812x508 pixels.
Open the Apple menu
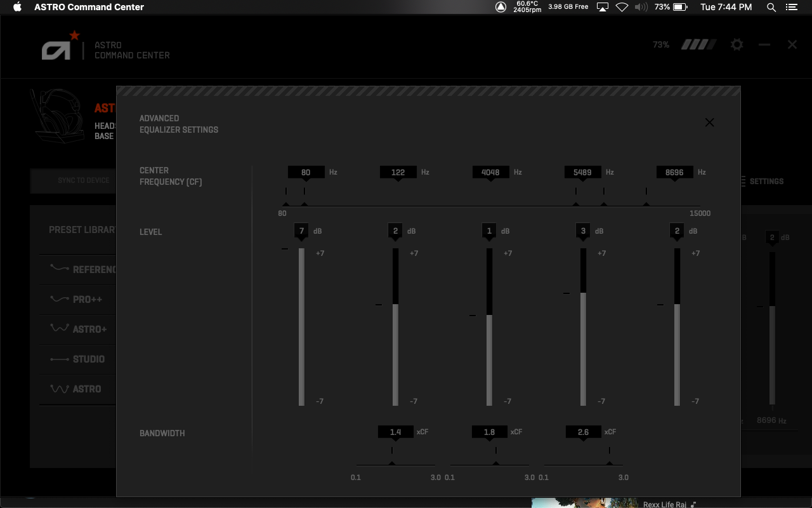tap(17, 7)
